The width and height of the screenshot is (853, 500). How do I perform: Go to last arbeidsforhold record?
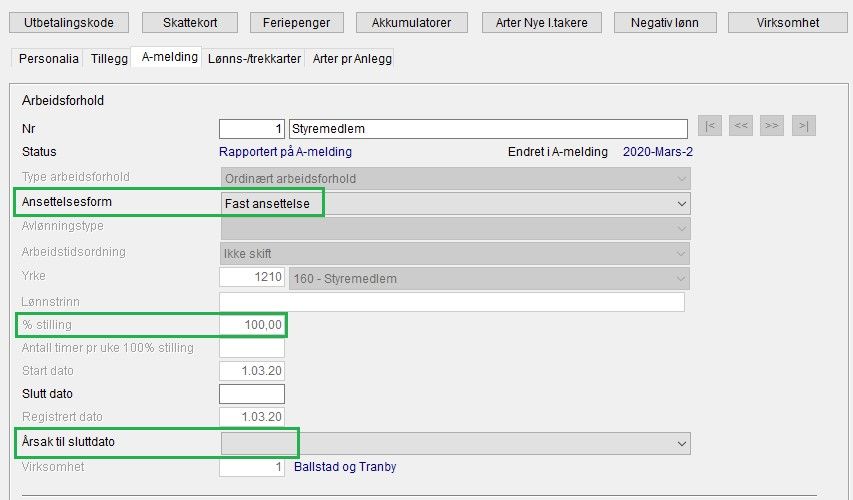coord(803,126)
